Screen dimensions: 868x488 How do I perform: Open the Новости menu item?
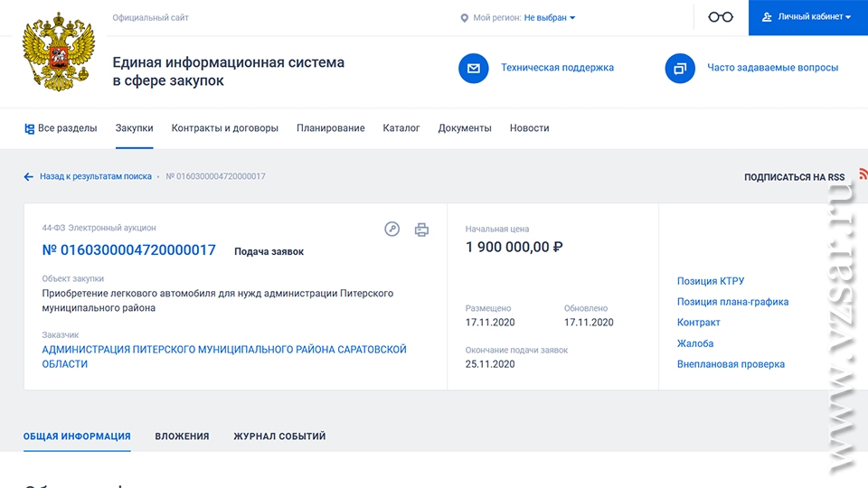tap(529, 128)
